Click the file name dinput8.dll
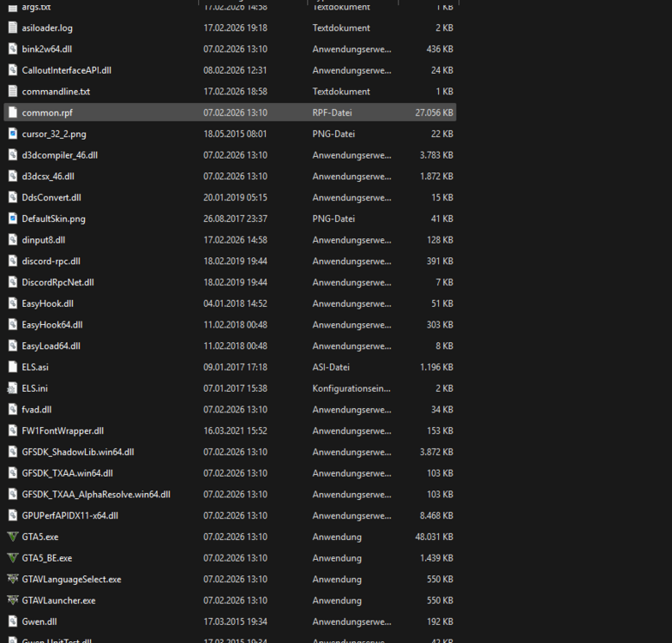 coord(43,240)
